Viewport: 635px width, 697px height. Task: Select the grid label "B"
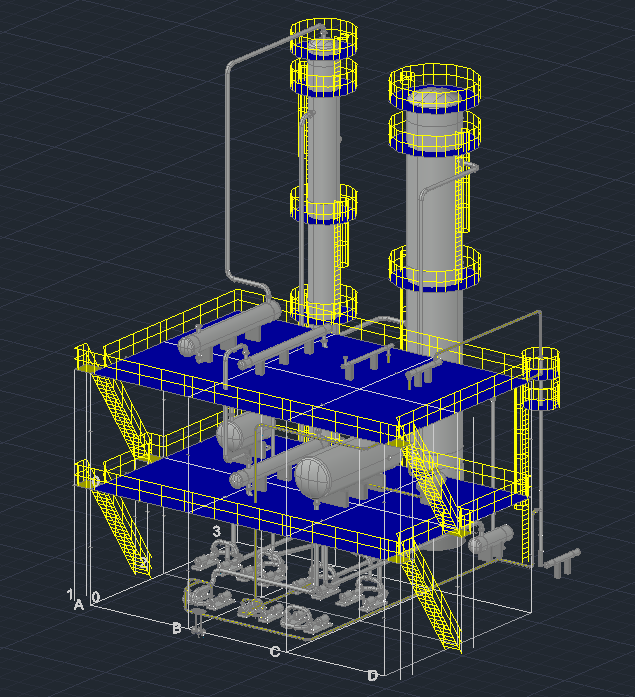(176, 629)
